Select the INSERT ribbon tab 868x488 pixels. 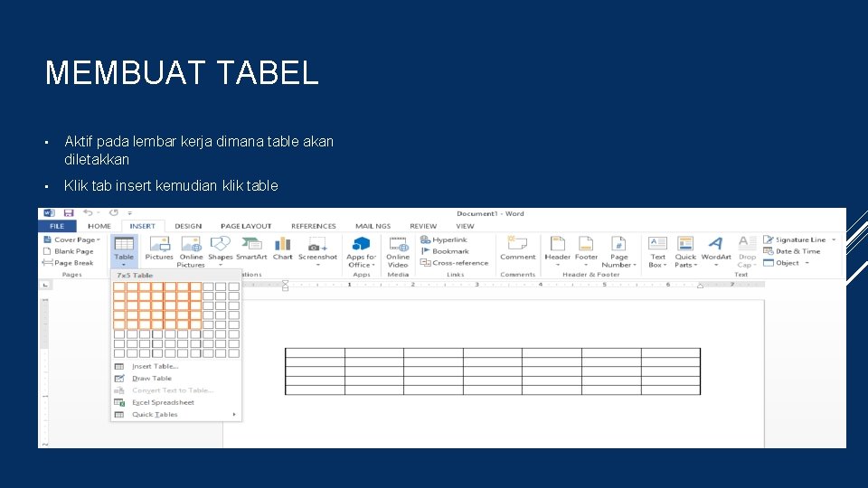(x=142, y=226)
